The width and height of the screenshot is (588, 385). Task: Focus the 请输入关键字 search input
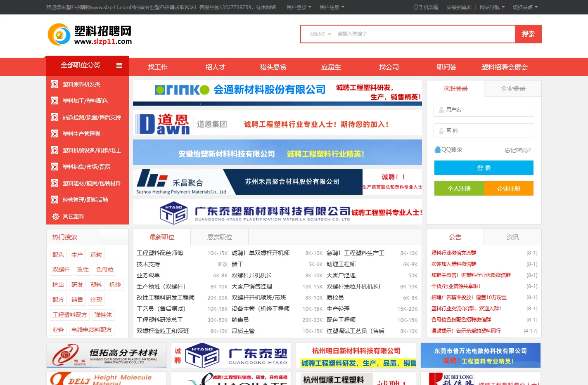click(x=424, y=34)
